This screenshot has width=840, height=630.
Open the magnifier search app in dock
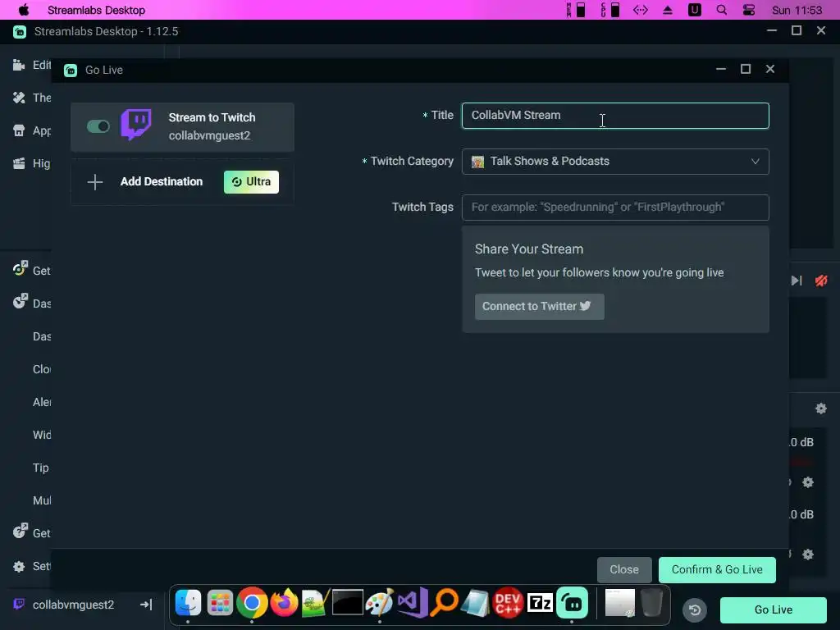[444, 603]
